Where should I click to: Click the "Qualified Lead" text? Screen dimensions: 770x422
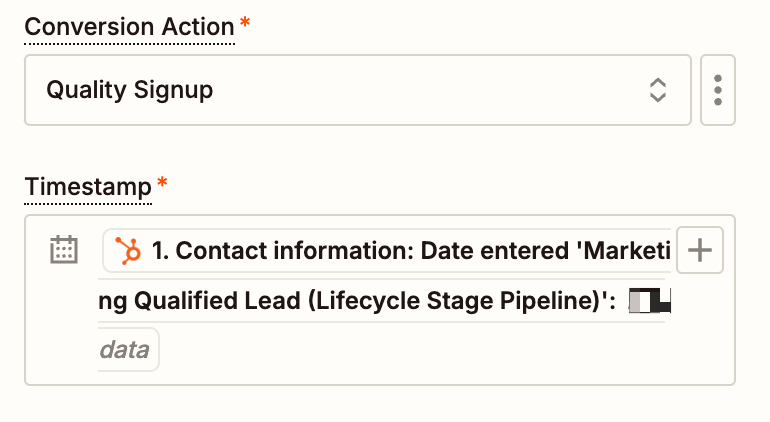(201, 300)
